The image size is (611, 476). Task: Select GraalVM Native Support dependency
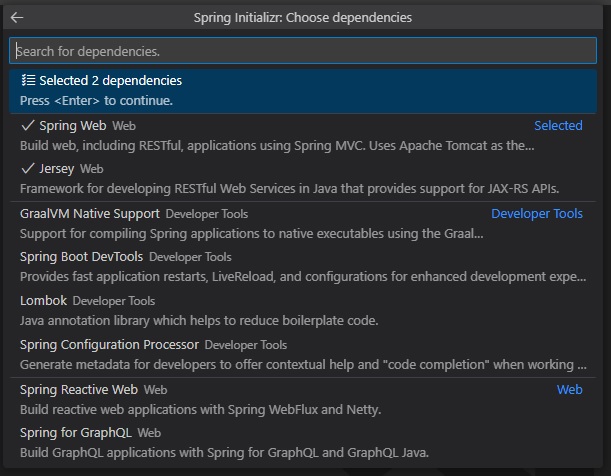tap(90, 213)
